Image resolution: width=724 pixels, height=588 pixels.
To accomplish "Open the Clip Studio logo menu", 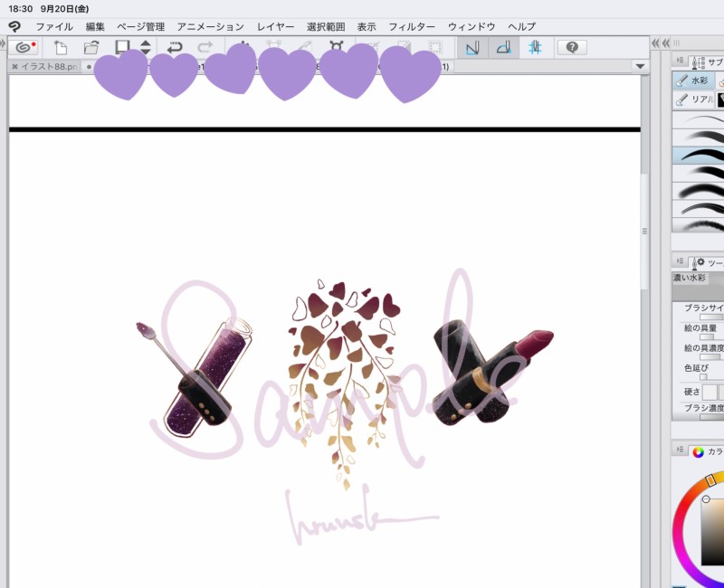I will coord(14,26).
